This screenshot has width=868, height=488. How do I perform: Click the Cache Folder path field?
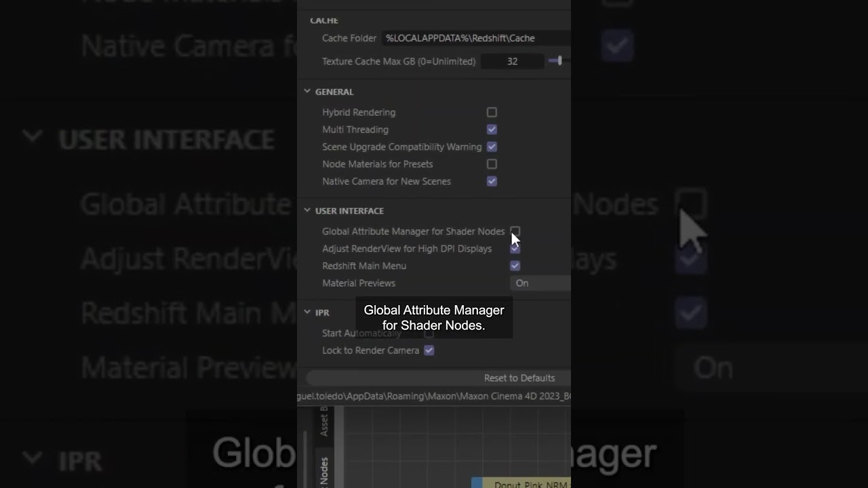[x=475, y=39]
